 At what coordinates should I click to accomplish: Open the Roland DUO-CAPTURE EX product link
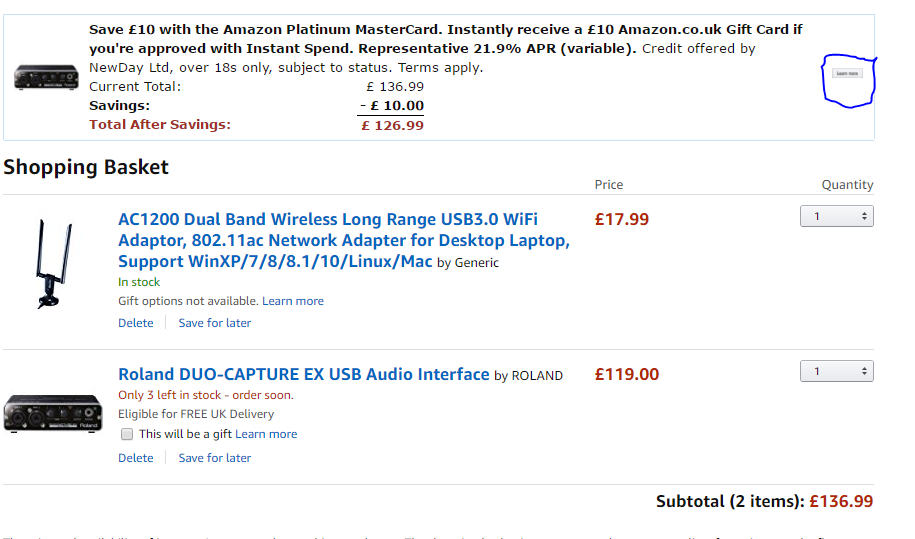[x=304, y=374]
